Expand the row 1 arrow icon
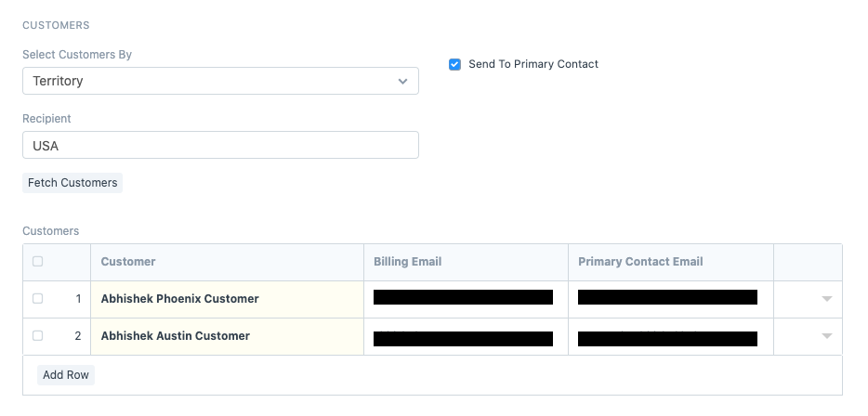 (x=826, y=299)
